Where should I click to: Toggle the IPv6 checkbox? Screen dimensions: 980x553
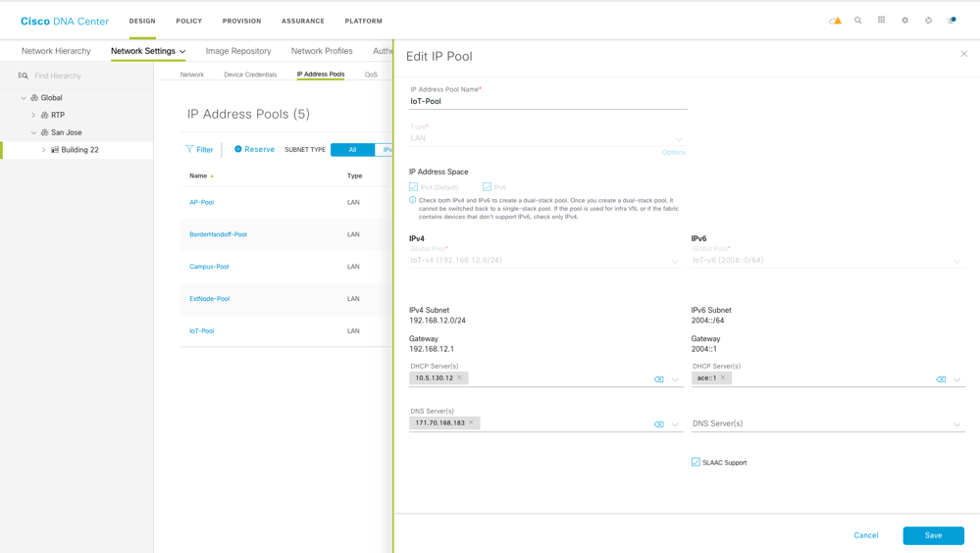point(487,187)
